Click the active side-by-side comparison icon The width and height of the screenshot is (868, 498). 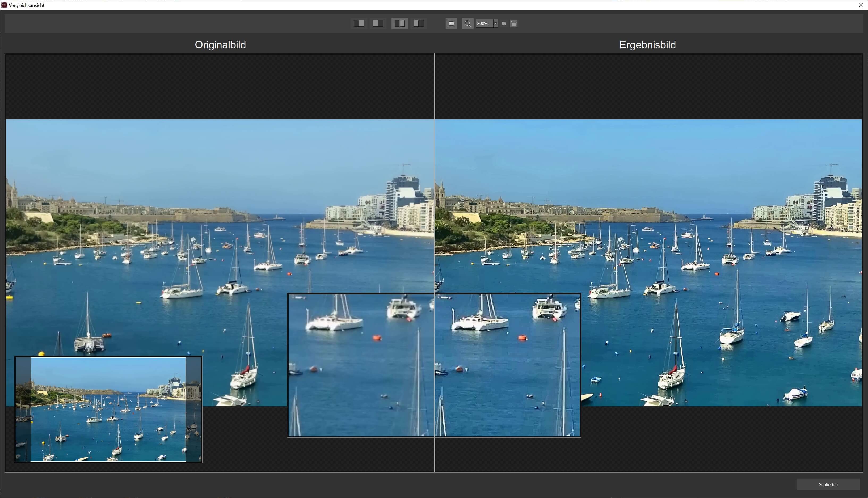(399, 23)
